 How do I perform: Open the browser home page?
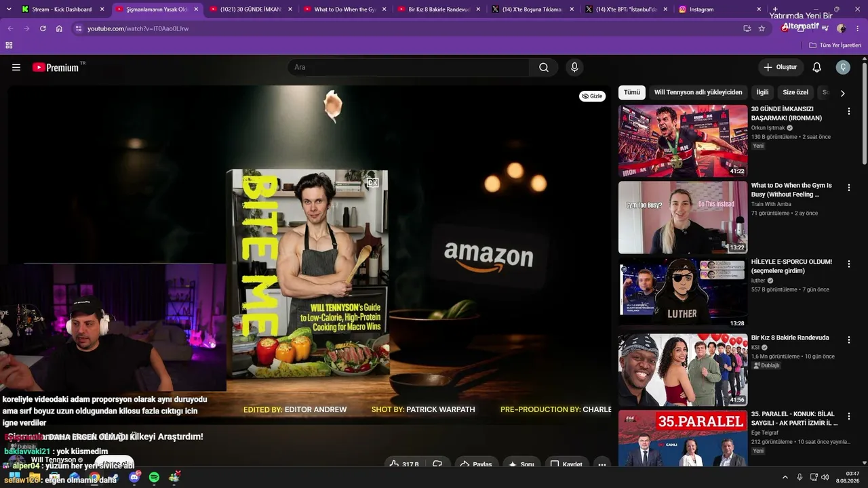pyautogui.click(x=59, y=28)
